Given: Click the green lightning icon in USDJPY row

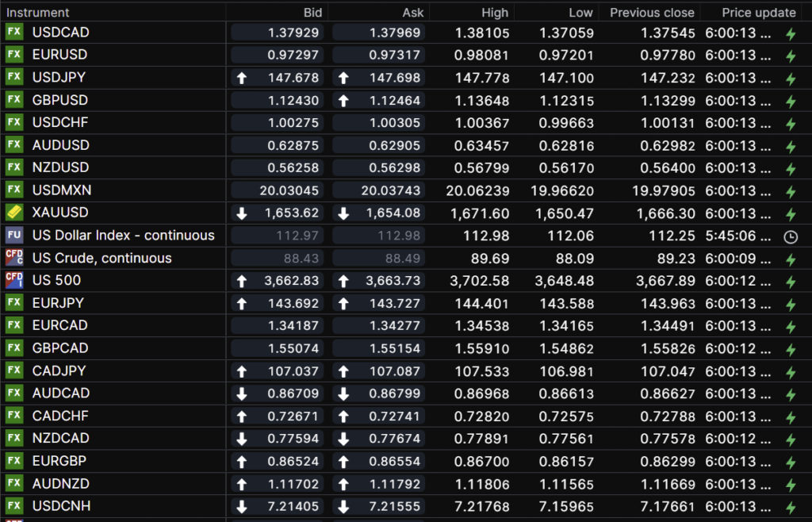Looking at the screenshot, I should click(790, 79).
